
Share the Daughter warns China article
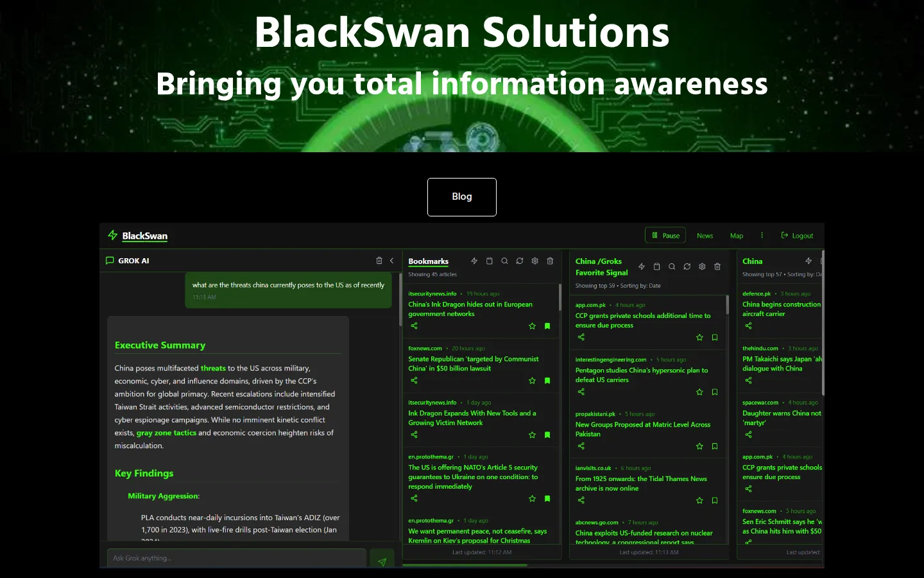(x=748, y=434)
